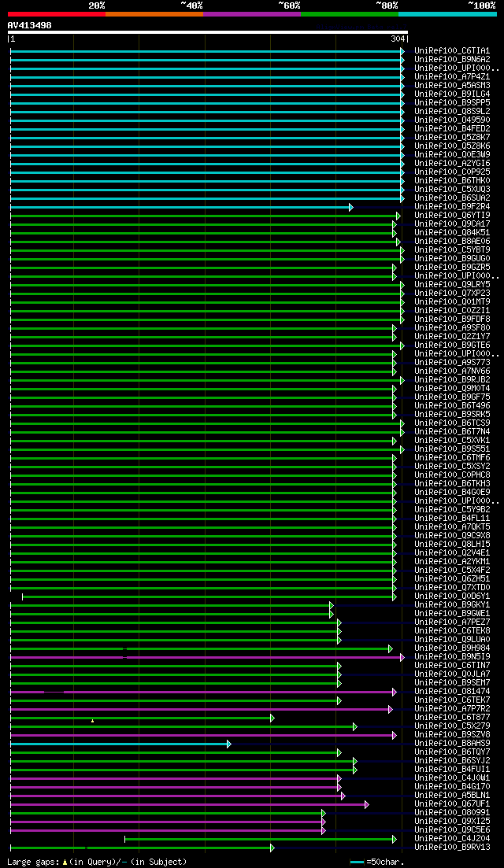504x868 pixels.
Task: Select subject UniRef100_B9RJB2
Action: pos(452,380)
